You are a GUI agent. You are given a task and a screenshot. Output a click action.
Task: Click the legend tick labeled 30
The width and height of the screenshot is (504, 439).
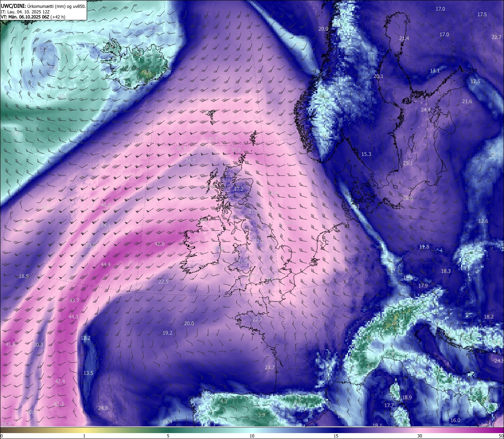coord(420,436)
